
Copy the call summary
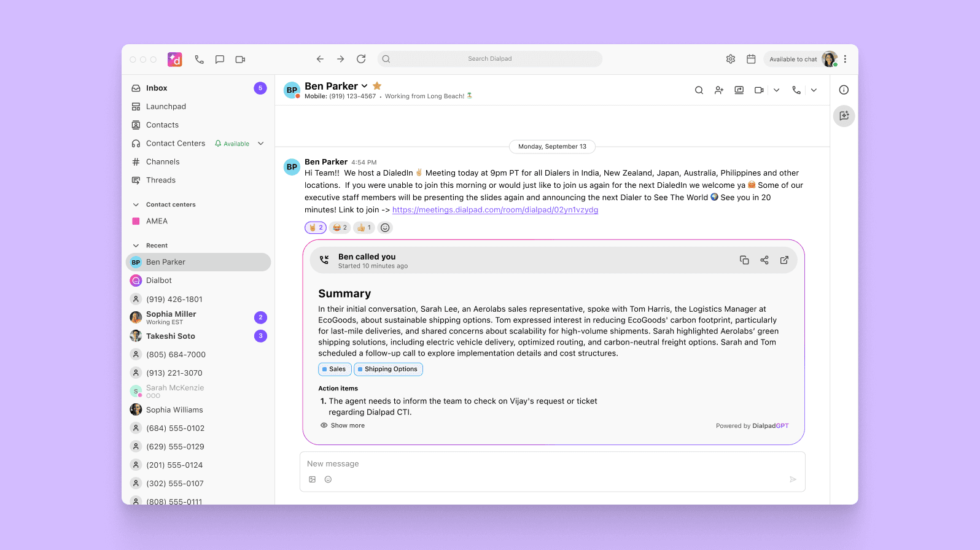click(x=744, y=260)
